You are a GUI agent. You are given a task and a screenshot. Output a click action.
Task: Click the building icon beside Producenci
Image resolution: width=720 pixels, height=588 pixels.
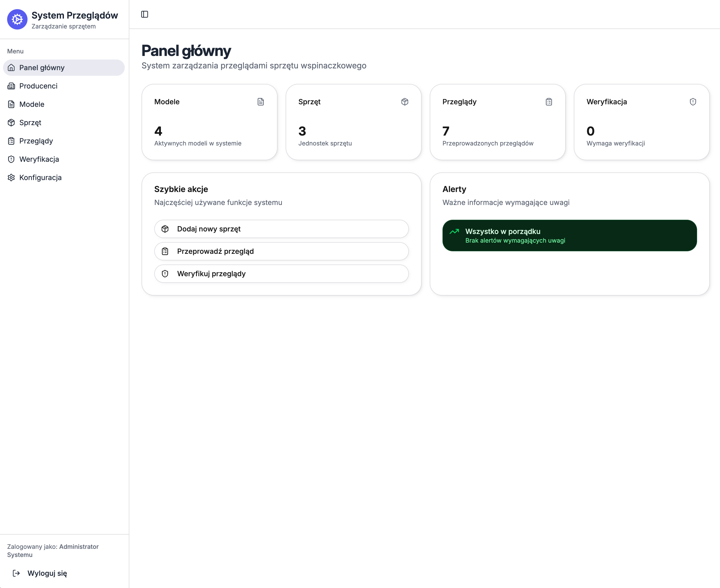coord(11,86)
